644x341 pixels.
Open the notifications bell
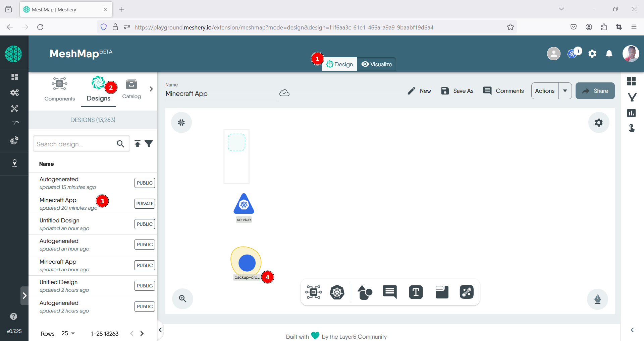click(609, 54)
